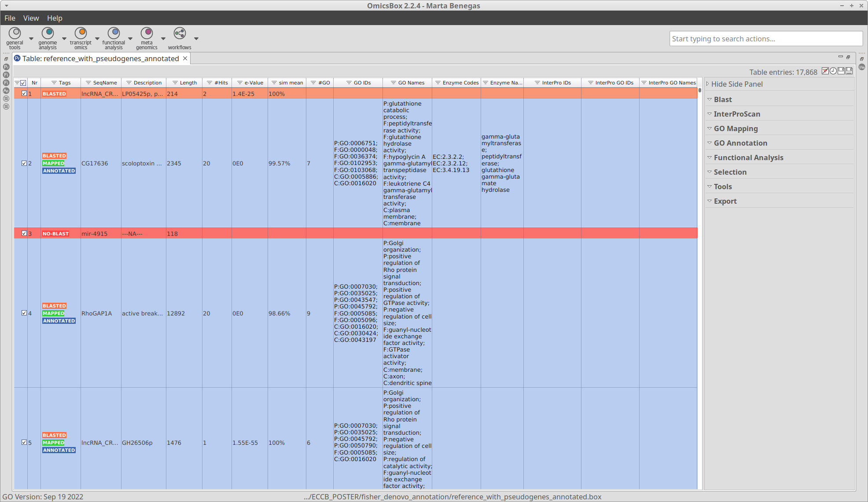The width and height of the screenshot is (868, 502).
Task: Click Hide Side Panel
Action: pos(736,84)
